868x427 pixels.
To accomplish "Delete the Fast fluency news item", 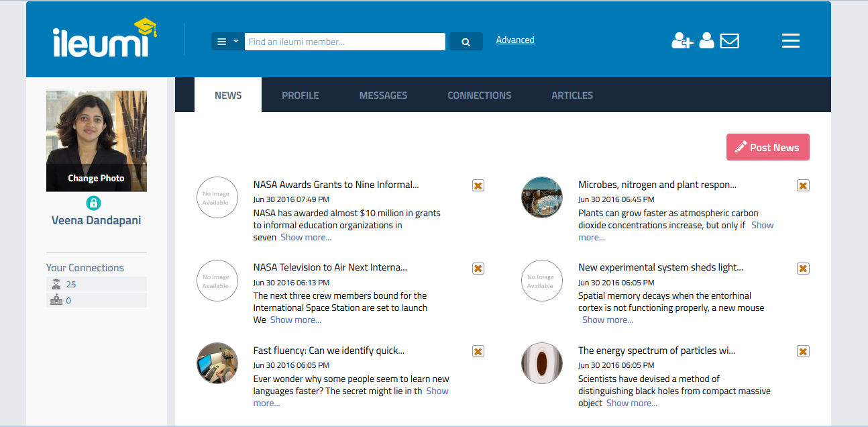I will point(478,351).
